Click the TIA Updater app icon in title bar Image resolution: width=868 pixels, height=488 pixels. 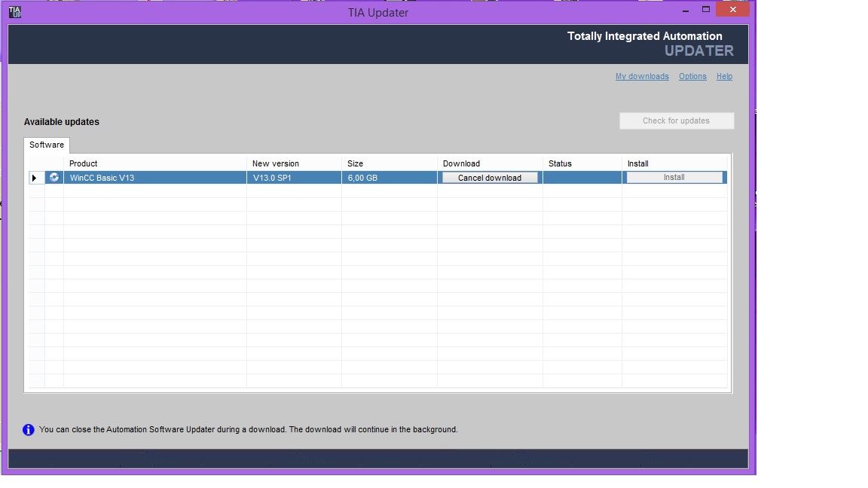15,11
